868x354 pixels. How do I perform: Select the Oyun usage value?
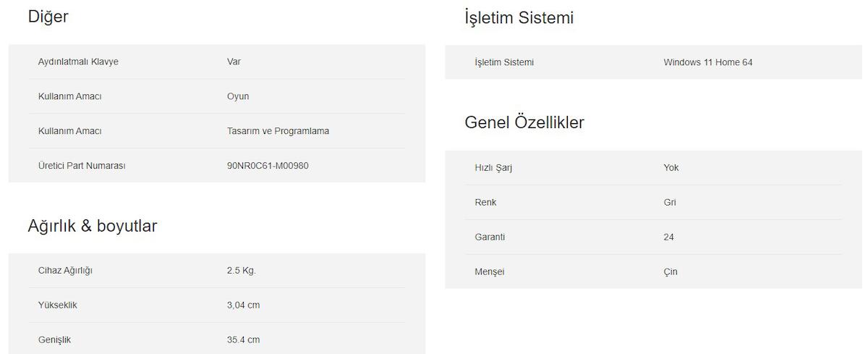pos(238,96)
